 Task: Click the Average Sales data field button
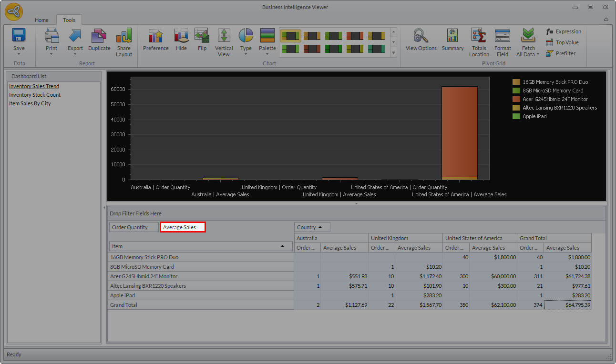pyautogui.click(x=183, y=227)
